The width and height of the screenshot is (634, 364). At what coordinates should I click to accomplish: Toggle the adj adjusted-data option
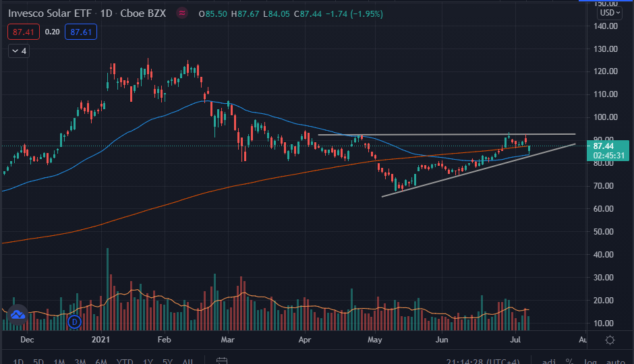tap(549, 361)
